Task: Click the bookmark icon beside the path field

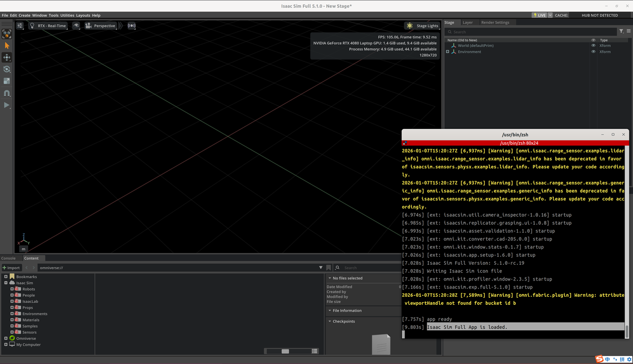Action: (x=328, y=268)
